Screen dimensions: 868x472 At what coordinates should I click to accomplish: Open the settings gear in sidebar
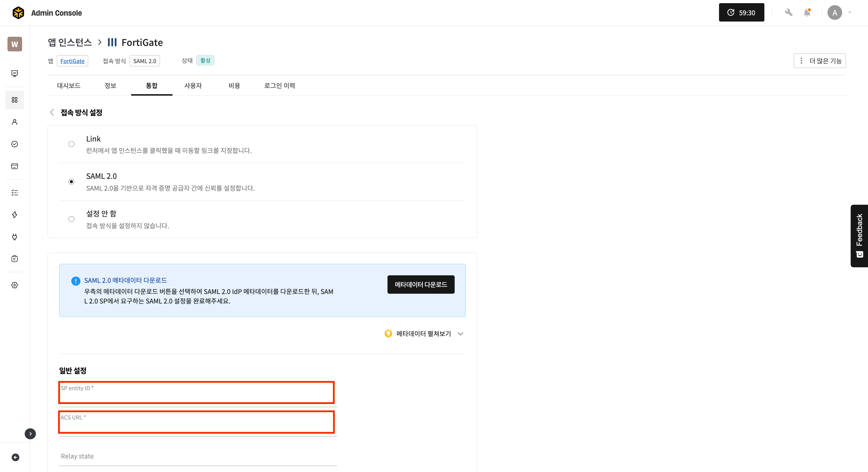point(14,285)
